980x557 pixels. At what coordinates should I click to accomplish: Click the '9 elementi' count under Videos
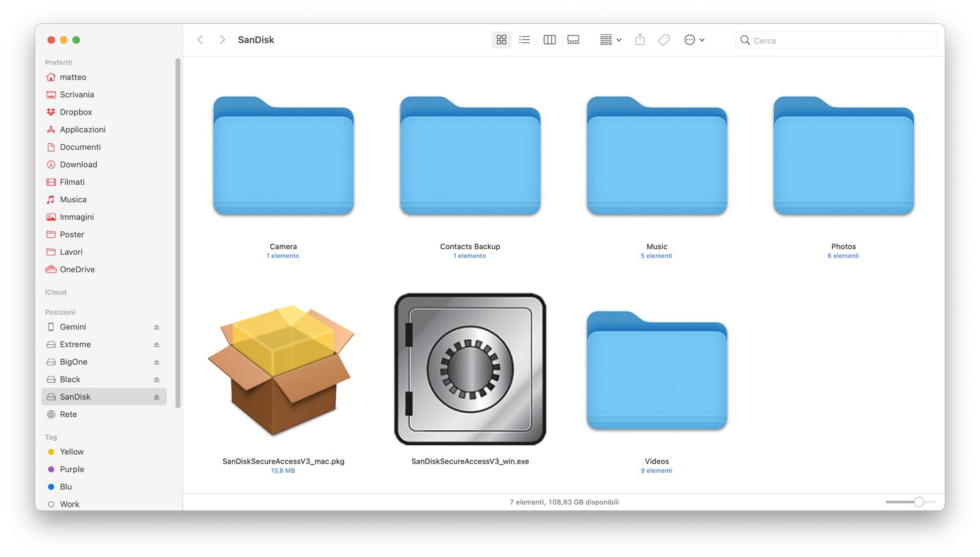[x=657, y=471]
